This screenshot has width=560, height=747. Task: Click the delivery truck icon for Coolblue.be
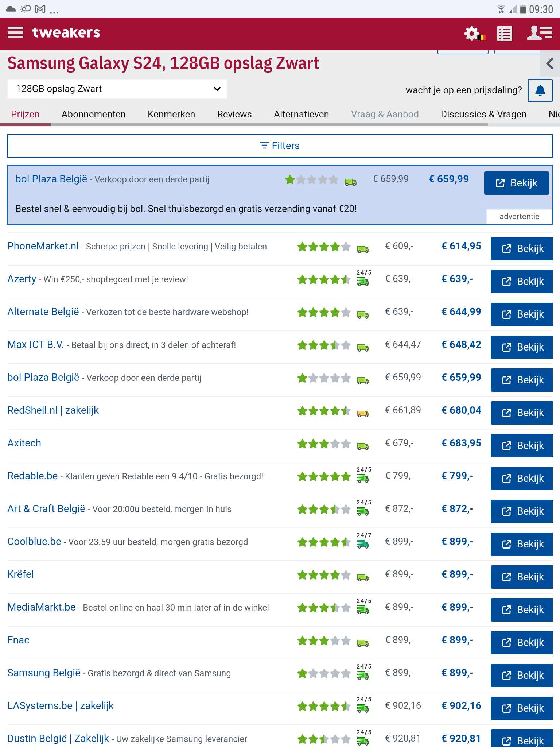point(363,544)
